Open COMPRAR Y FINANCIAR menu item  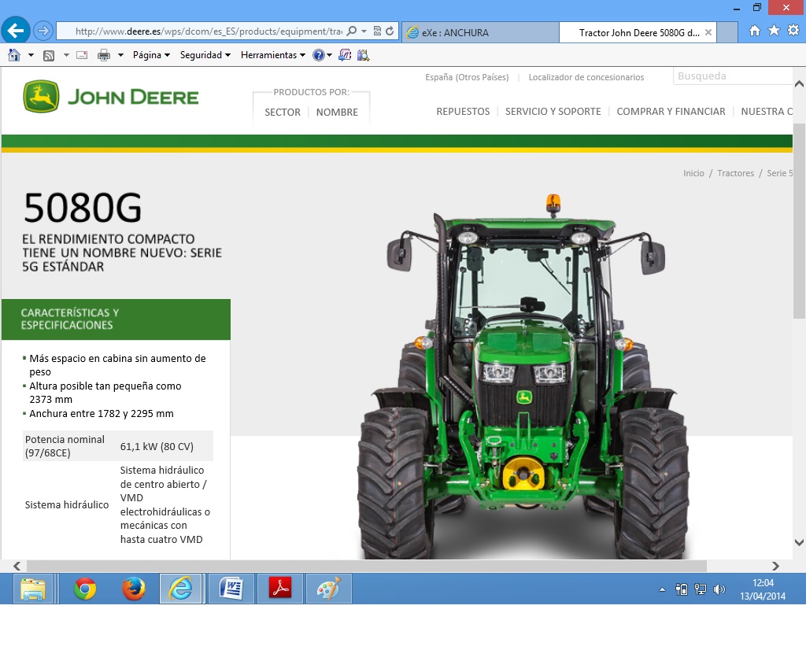click(671, 112)
